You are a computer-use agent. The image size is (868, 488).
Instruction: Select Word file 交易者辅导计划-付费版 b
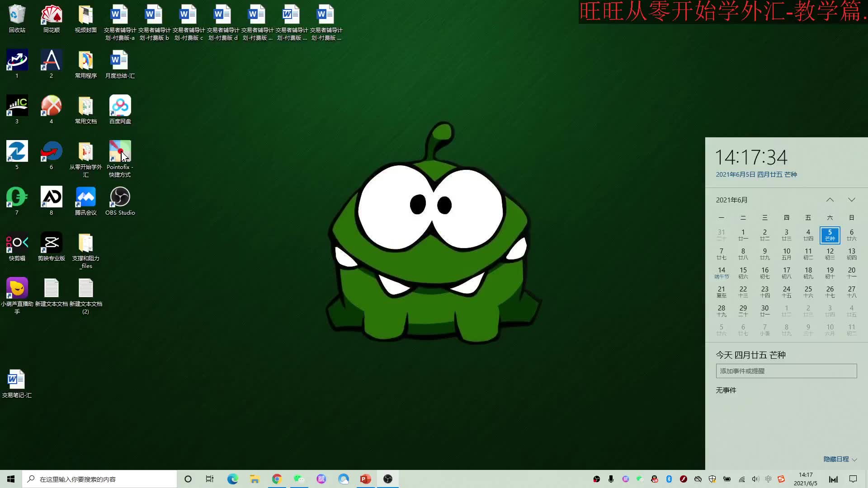point(154,23)
